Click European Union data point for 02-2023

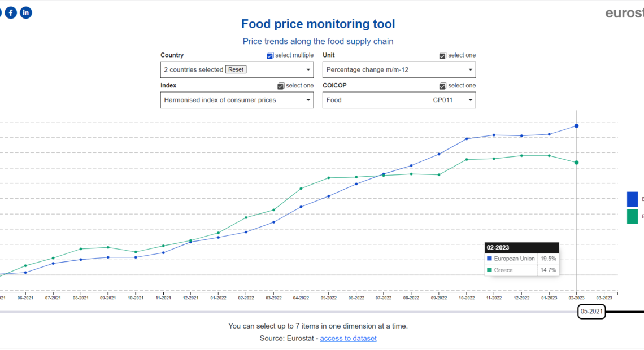click(x=576, y=126)
